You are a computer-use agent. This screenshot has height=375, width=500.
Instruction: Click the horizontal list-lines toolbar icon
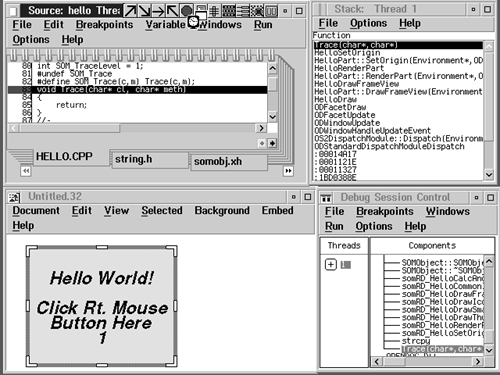coord(243,11)
